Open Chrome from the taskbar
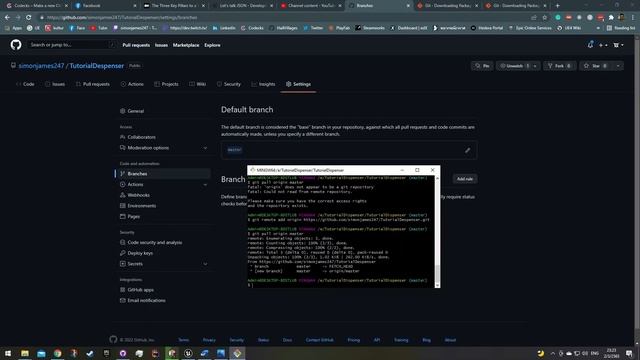The height and width of the screenshot is (360, 640). (x=58, y=353)
